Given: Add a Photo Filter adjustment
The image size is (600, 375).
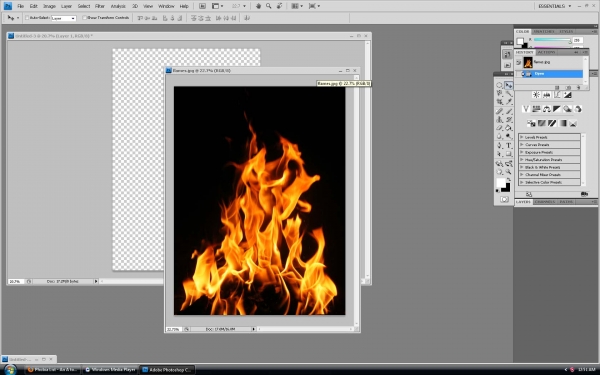Looking at the screenshot, I should pyautogui.click(x=567, y=109).
